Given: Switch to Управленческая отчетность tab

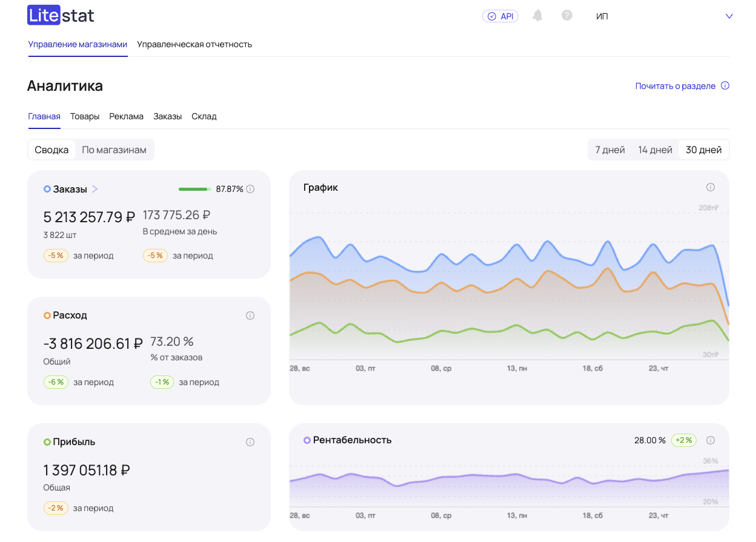Looking at the screenshot, I should click(194, 44).
